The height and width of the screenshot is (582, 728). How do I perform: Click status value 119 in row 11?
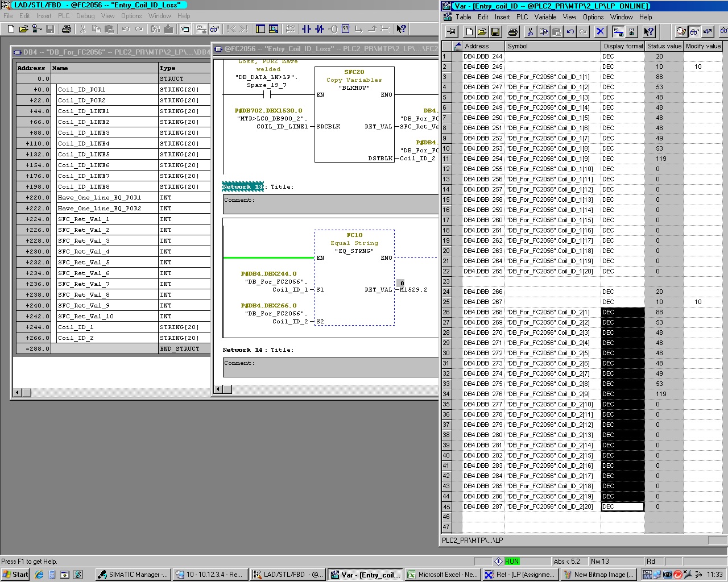(x=664, y=159)
